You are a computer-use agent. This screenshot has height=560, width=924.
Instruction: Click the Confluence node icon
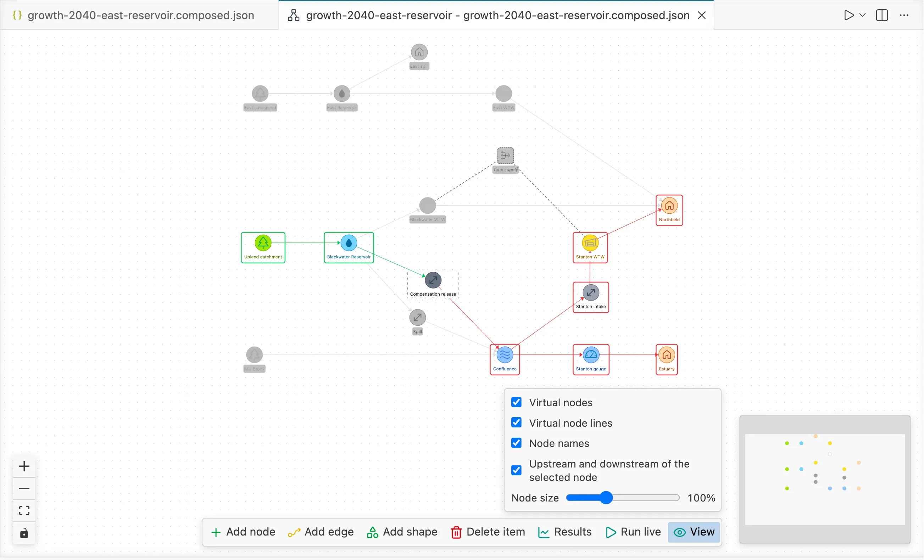(505, 354)
